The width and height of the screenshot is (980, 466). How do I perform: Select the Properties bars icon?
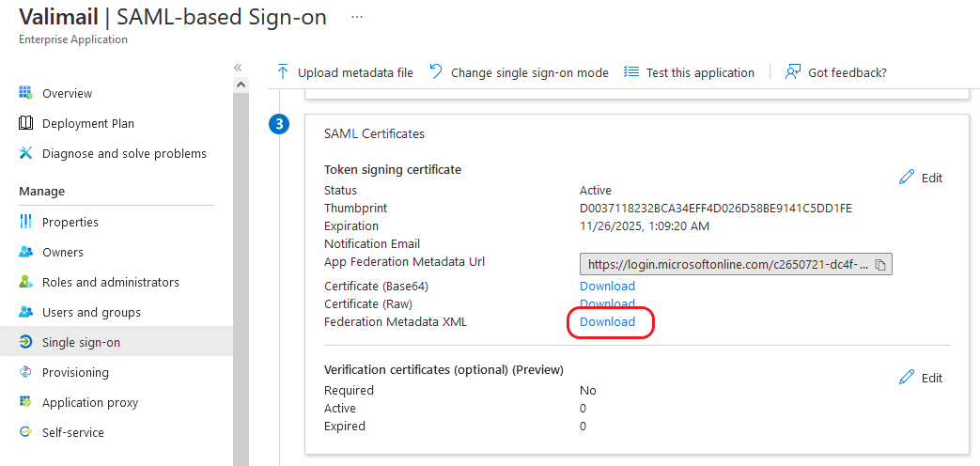(x=25, y=222)
